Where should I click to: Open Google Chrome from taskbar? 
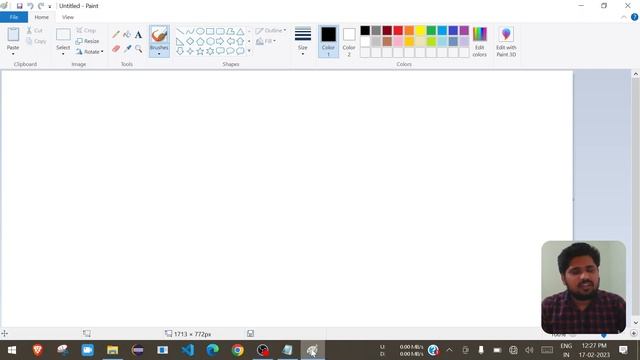click(238, 350)
